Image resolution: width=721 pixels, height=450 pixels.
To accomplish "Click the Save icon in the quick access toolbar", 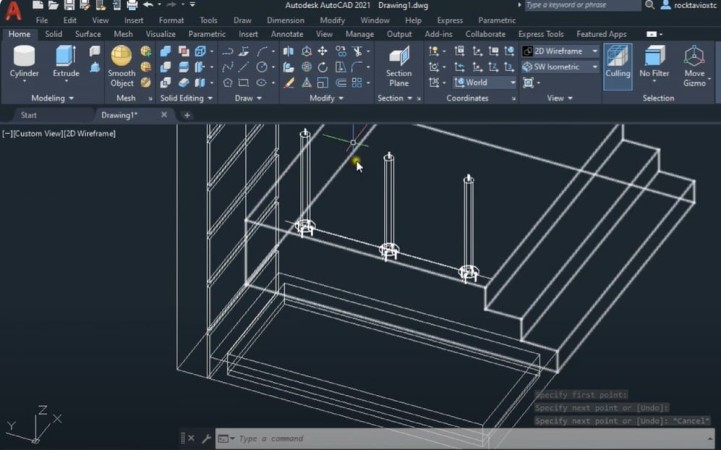I will coord(69,6).
